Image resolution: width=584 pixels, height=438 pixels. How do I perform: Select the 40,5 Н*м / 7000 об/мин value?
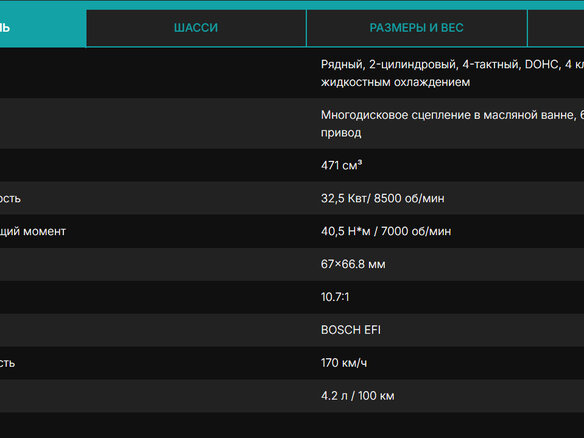pos(386,231)
